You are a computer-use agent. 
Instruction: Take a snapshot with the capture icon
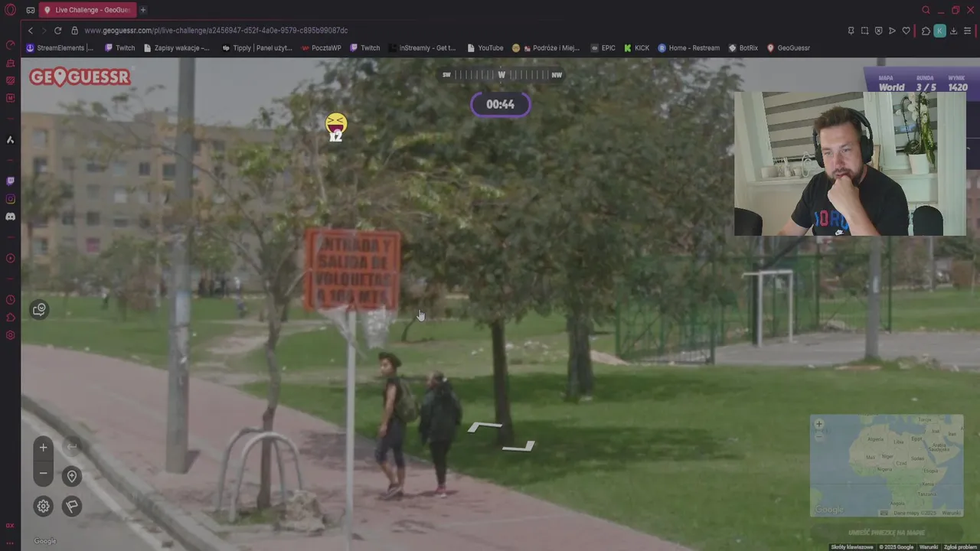pos(864,31)
